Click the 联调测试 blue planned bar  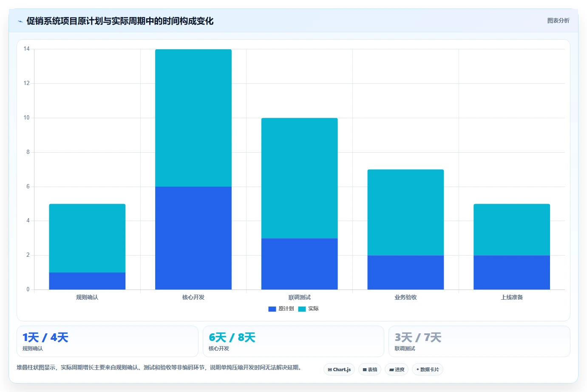(300, 264)
